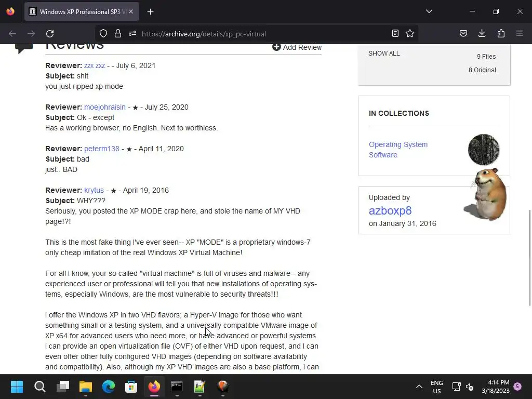View site security lock information
The width and height of the screenshot is (532, 399).
pos(118,34)
